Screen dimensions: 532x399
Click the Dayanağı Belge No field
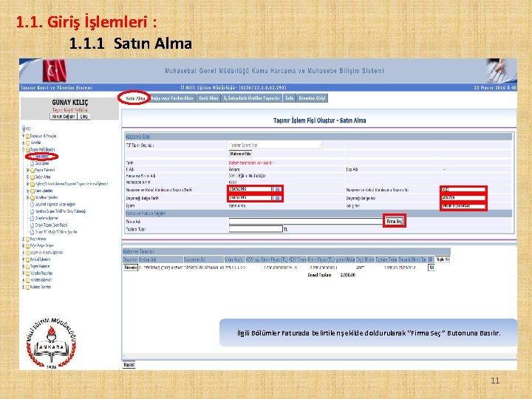pyautogui.click(x=463, y=198)
